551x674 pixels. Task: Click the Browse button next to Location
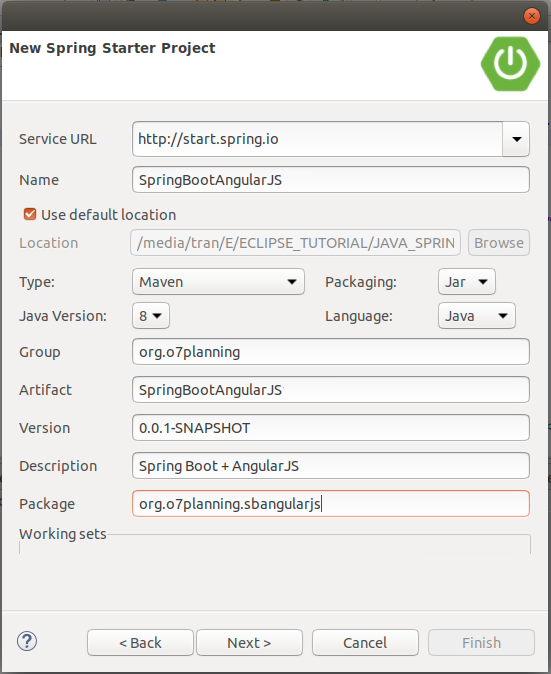pos(499,243)
